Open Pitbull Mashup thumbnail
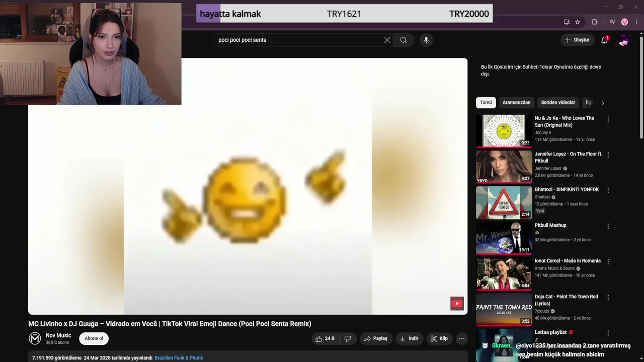644x362 pixels. point(504,238)
